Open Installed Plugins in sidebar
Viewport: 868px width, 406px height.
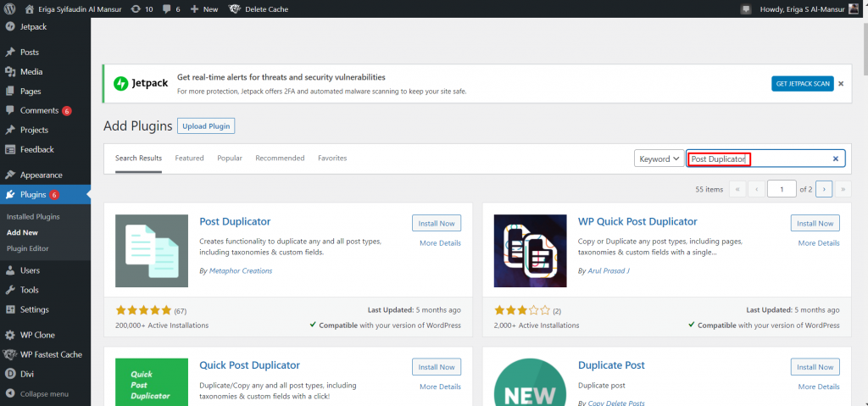[33, 217]
